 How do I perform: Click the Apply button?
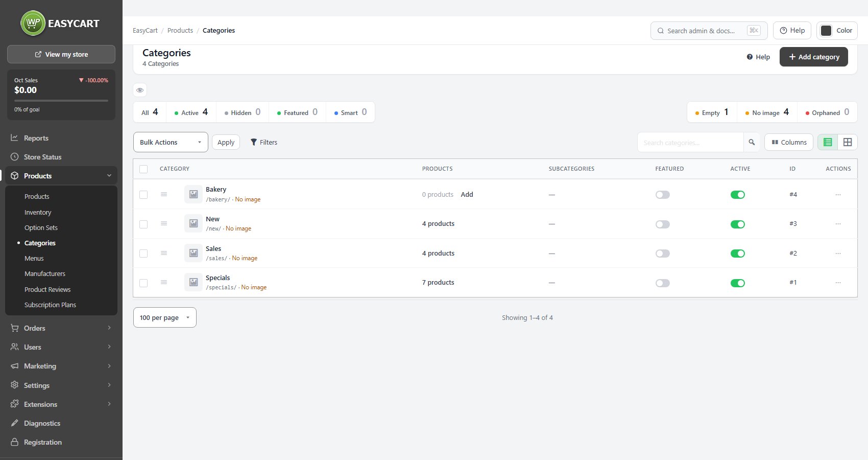tap(226, 142)
